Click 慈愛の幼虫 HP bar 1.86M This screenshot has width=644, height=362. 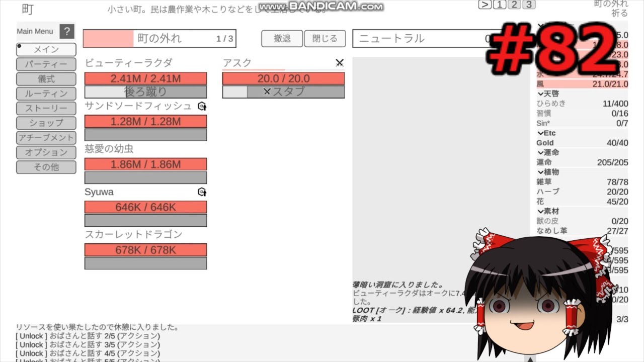point(145,164)
